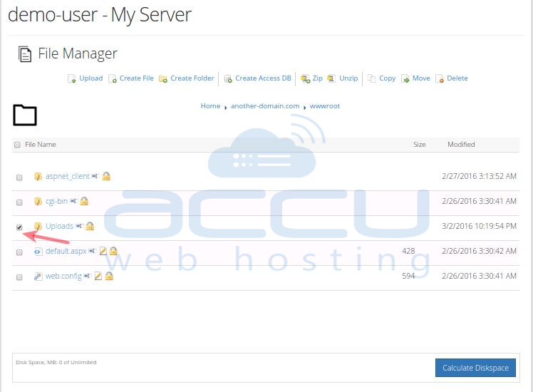The image size is (533, 392).
Task: Click the Zip archive icon
Action: pos(306,79)
